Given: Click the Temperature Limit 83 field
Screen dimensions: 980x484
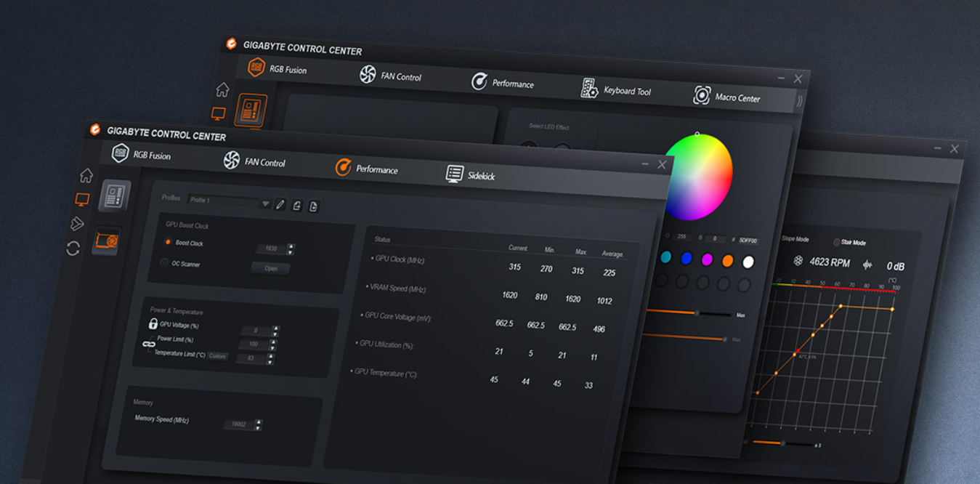Looking at the screenshot, I should tap(251, 358).
